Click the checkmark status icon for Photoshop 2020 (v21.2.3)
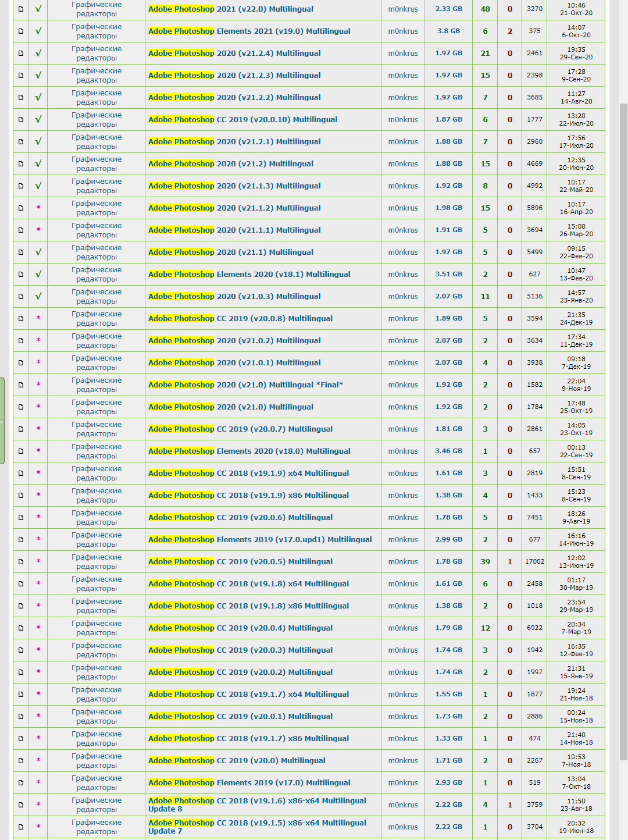 [38, 76]
